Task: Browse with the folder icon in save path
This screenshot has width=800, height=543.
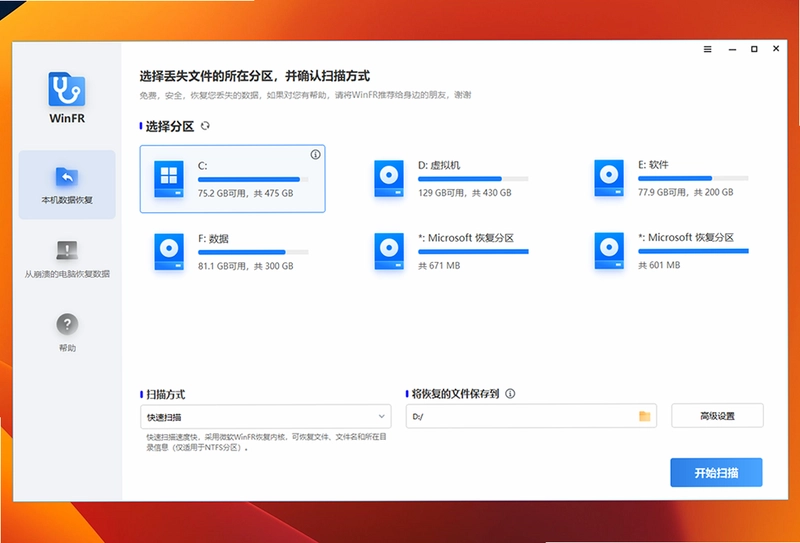Action: 645,416
